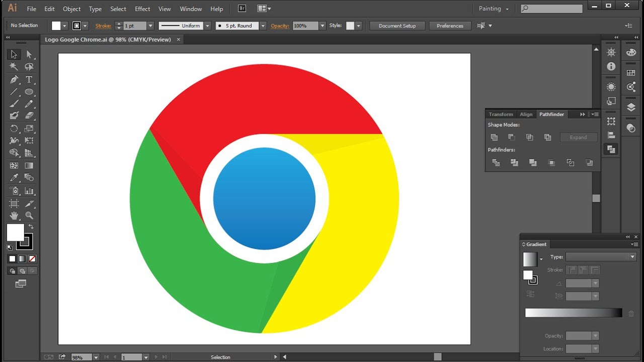The height and width of the screenshot is (362, 644).
Task: Click the Document Setup button
Action: coord(397,26)
